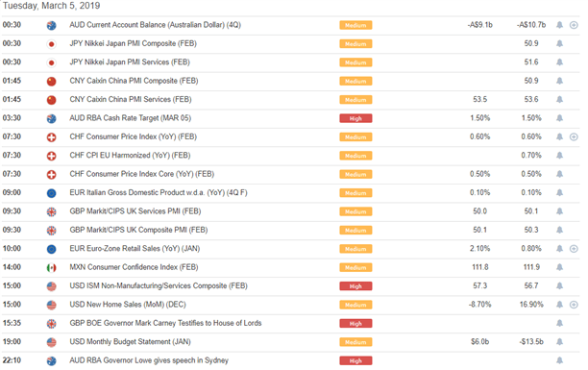The width and height of the screenshot is (588, 370).
Task: Expand EUR Euro-Zone Retail Sales plus icon
Action: 574,249
